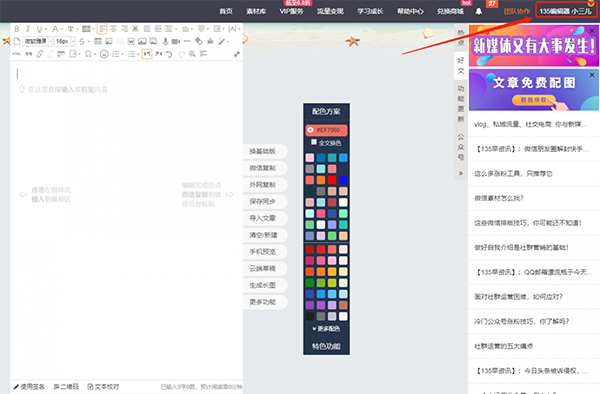Toggle italic text formatting
The width and height of the screenshot is (600, 394).
click(28, 29)
